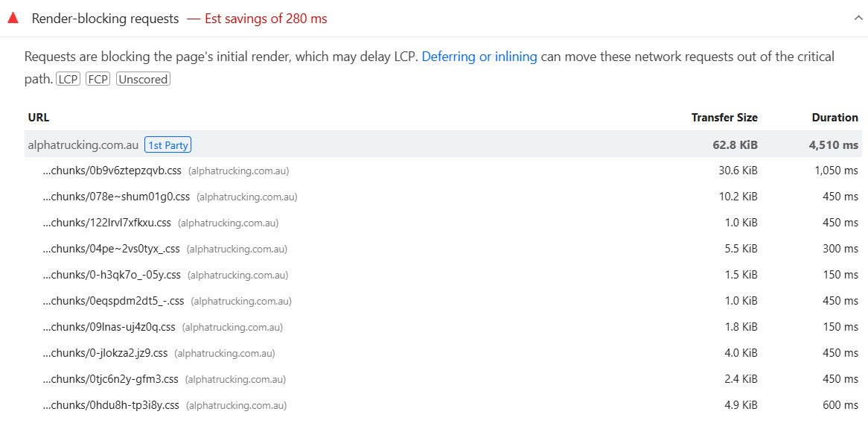Open the 09lnas-uj4z0q.css chunk URL
The width and height of the screenshot is (868, 426).
[109, 327]
